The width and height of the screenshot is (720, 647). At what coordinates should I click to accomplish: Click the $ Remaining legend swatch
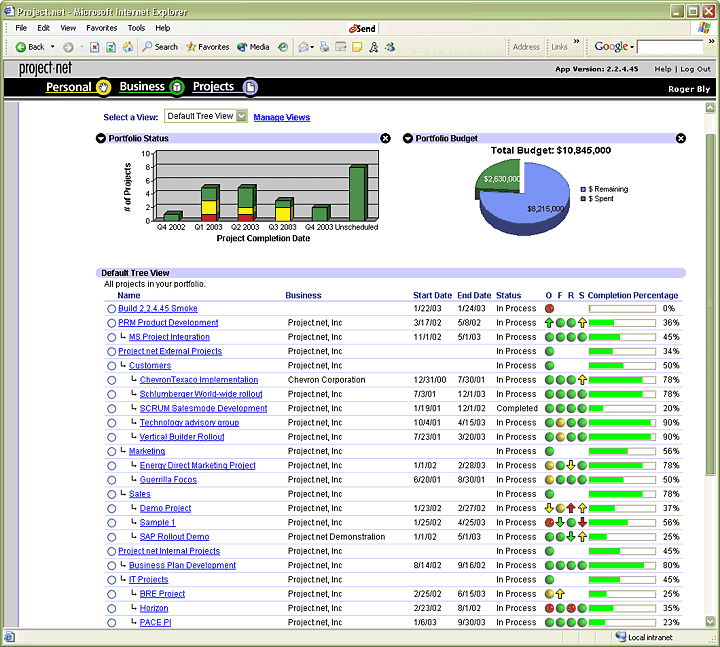[x=583, y=189]
